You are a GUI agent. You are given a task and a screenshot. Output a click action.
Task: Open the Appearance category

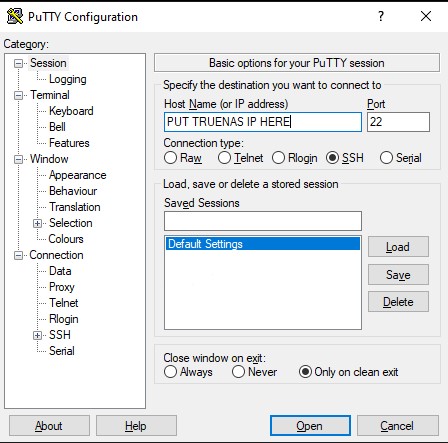pyautogui.click(x=78, y=175)
